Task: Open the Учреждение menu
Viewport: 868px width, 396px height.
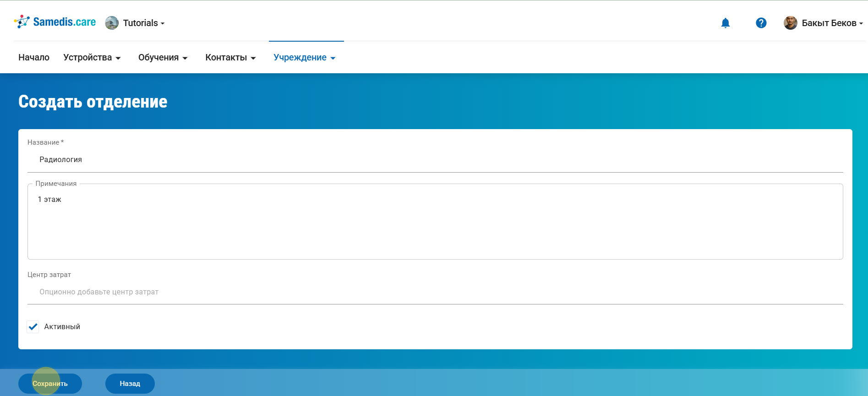Action: coord(304,57)
